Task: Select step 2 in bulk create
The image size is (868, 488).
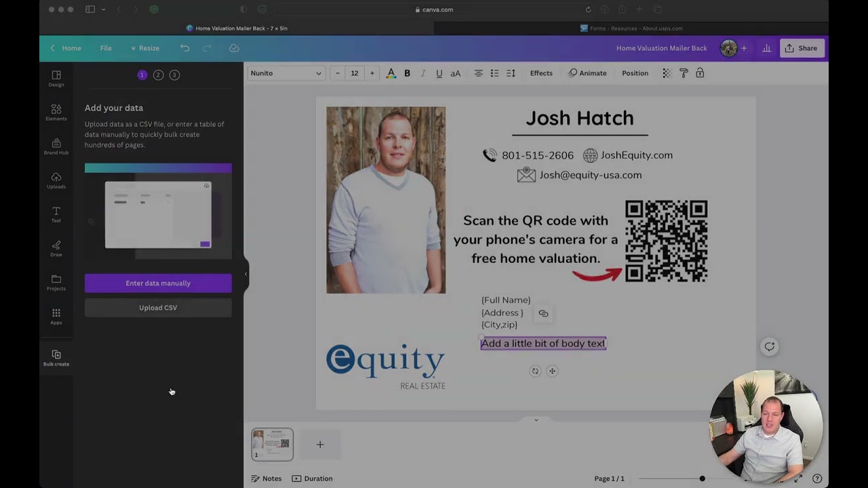Action: [x=158, y=75]
